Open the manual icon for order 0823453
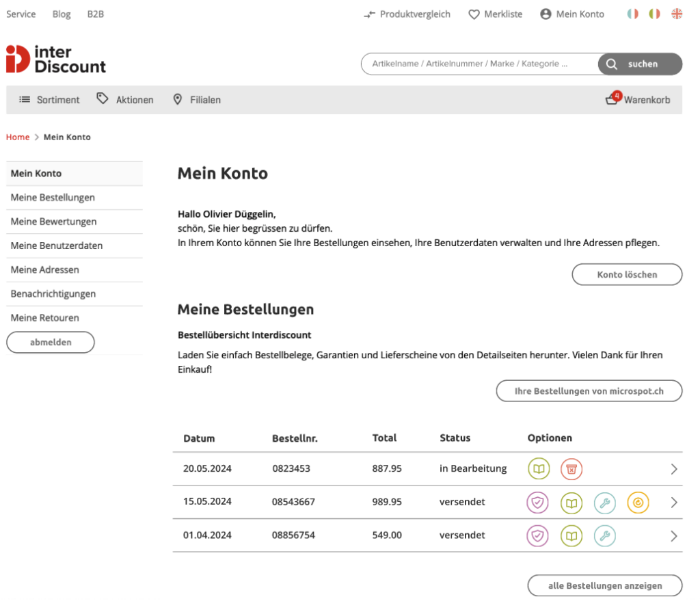 click(539, 469)
